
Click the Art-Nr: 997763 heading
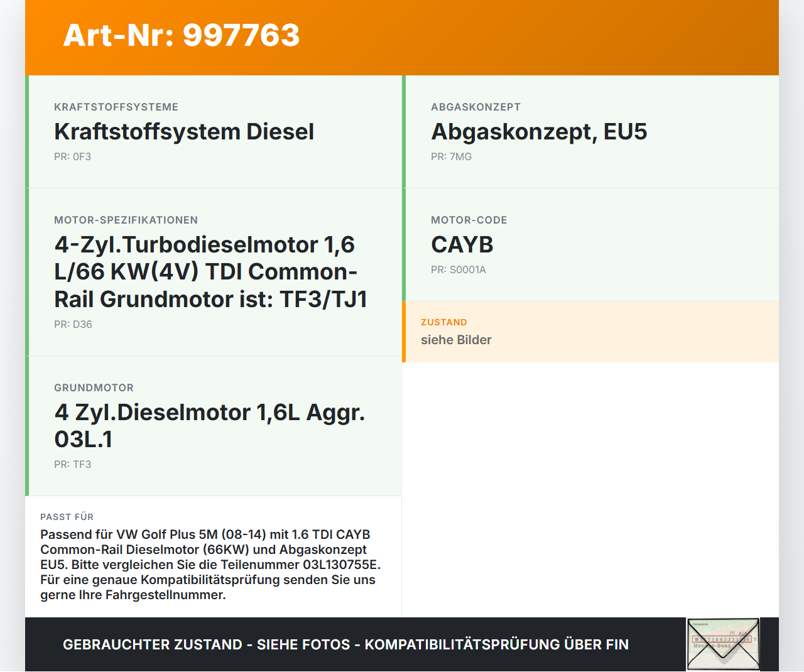(181, 36)
